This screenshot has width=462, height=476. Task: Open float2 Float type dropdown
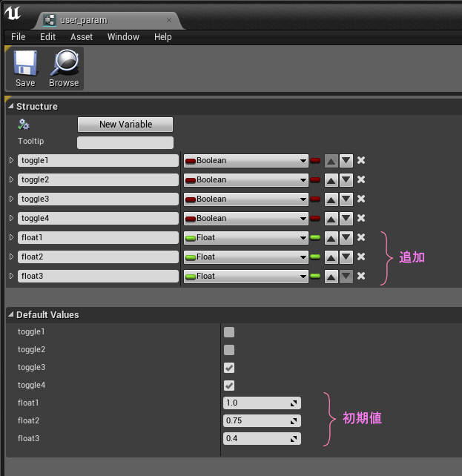(246, 257)
